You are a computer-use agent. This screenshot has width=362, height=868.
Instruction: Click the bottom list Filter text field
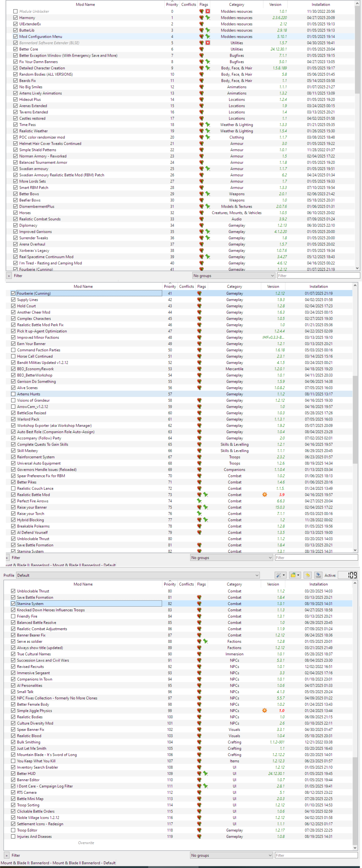coord(316,855)
